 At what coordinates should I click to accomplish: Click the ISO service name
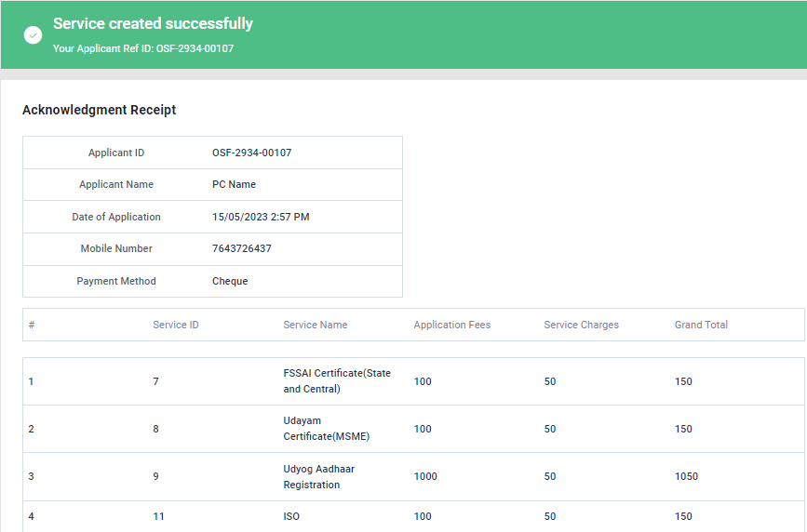pyautogui.click(x=291, y=516)
